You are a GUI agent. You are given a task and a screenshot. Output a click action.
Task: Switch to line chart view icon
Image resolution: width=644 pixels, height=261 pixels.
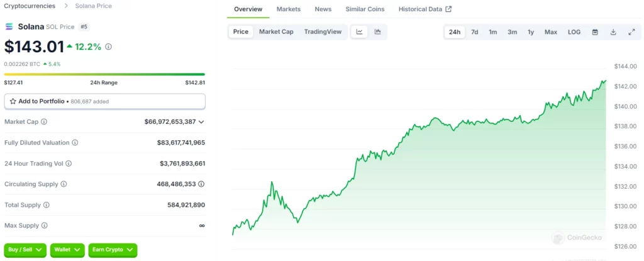click(x=359, y=31)
